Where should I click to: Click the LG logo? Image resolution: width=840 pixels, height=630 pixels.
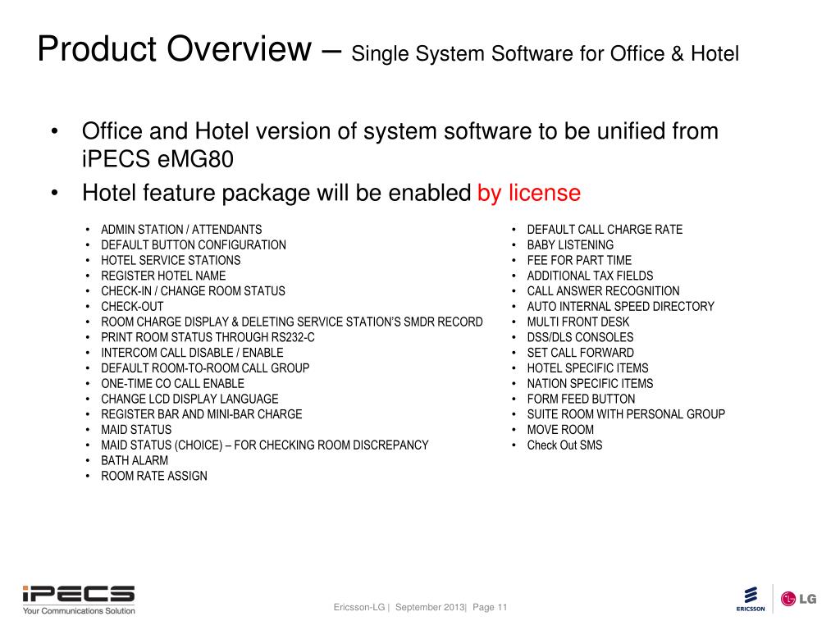[x=798, y=599]
